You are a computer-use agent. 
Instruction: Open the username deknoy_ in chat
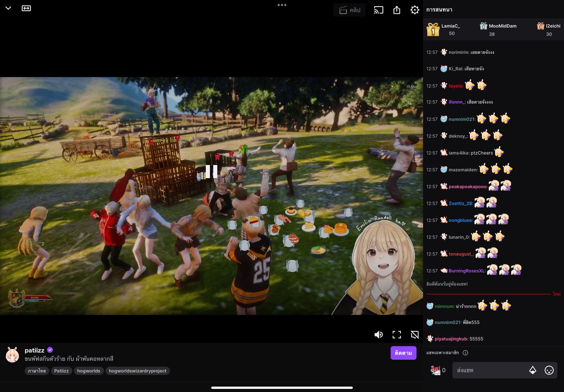(x=458, y=136)
